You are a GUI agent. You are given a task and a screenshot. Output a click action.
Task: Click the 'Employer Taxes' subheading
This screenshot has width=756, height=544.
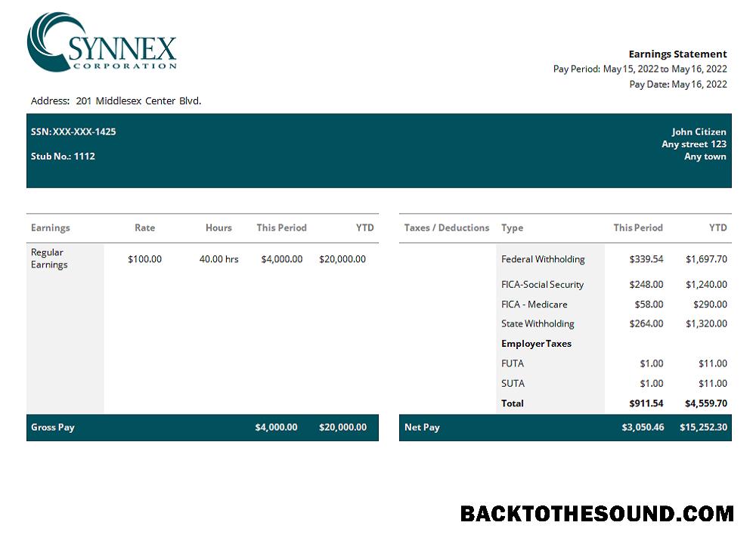point(536,344)
